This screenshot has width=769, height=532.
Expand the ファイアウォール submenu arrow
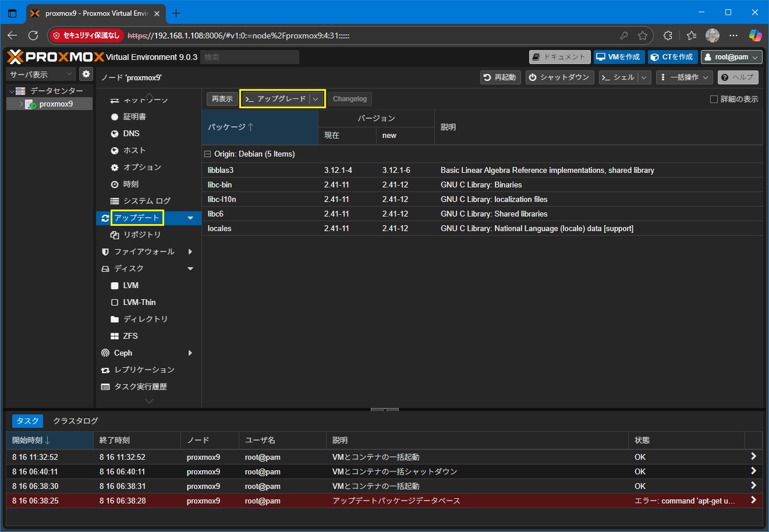(x=190, y=251)
